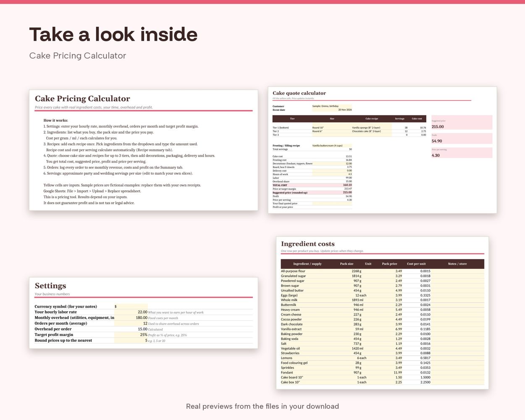The height and width of the screenshot is (420, 525).
Task: Select the 'Dark chocolate' row name
Action: [x=292, y=324]
